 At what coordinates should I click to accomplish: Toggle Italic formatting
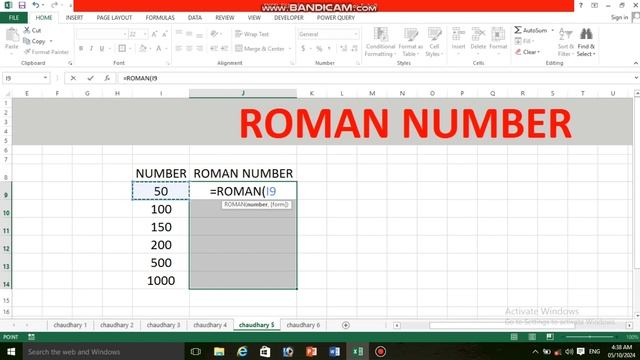91,49
